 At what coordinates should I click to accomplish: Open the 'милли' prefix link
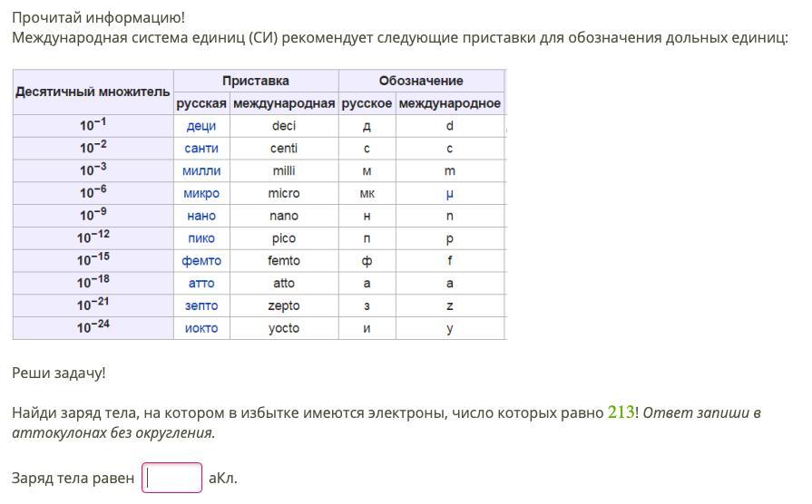click(x=201, y=170)
